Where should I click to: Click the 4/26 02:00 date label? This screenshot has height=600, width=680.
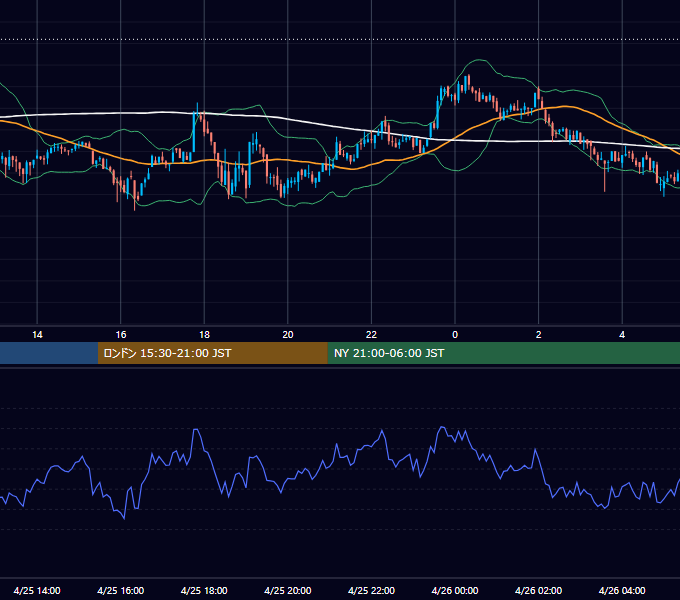[538, 590]
